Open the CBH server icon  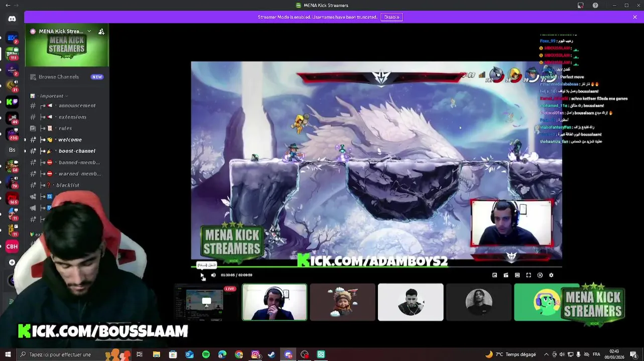pyautogui.click(x=12, y=246)
